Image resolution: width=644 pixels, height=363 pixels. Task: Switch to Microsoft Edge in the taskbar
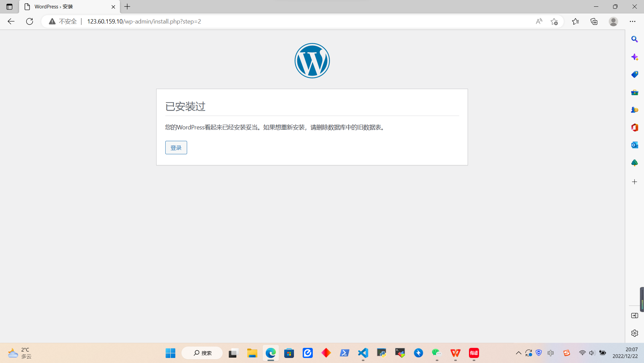271,353
